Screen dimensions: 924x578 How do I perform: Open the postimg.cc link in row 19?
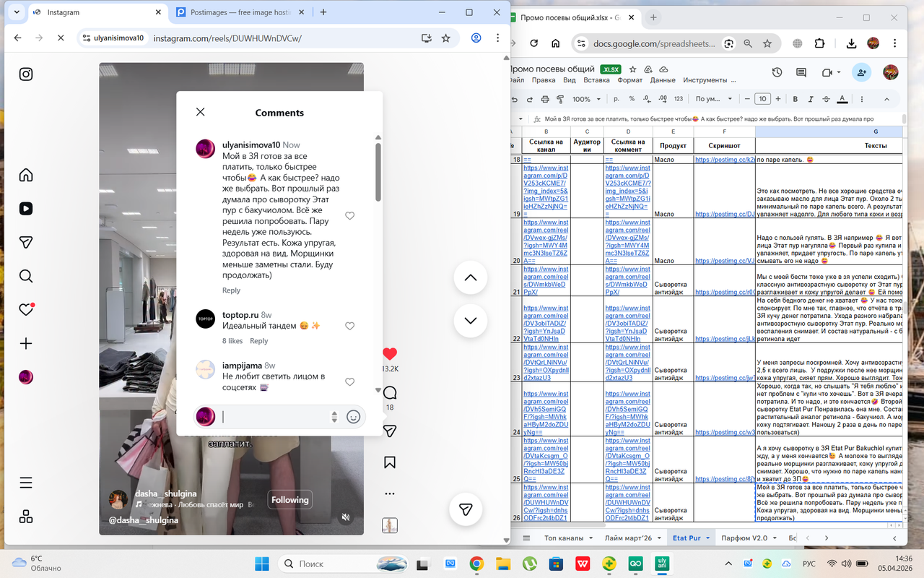coord(725,214)
